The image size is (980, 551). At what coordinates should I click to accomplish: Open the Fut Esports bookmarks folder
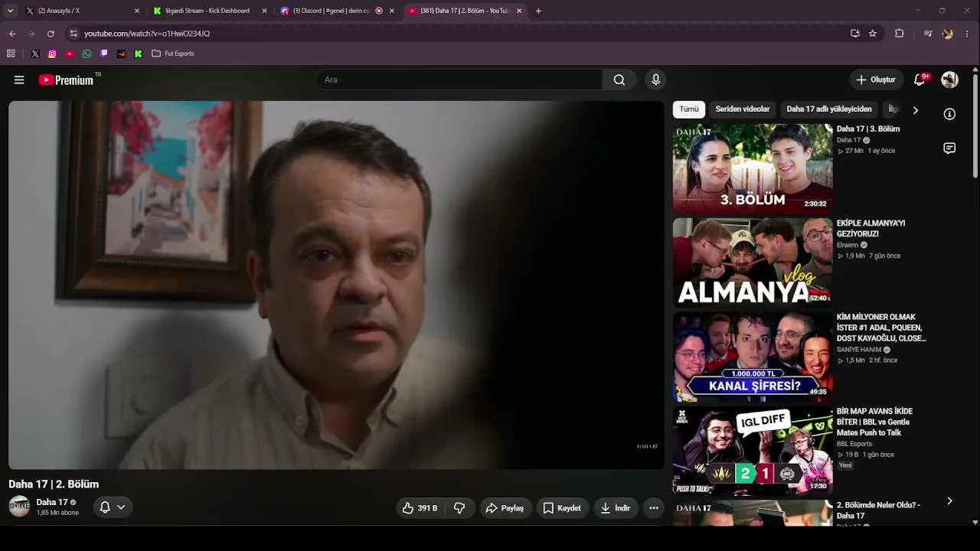pos(173,54)
